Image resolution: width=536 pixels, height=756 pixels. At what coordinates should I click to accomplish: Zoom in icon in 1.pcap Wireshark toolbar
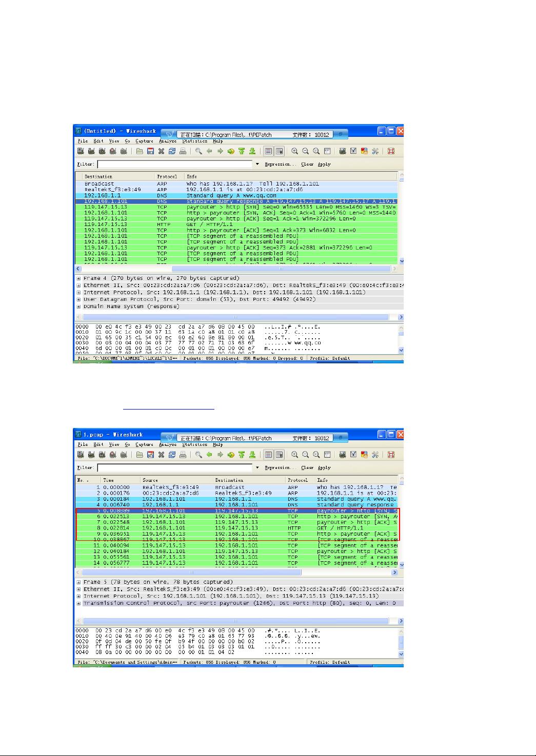click(x=295, y=455)
